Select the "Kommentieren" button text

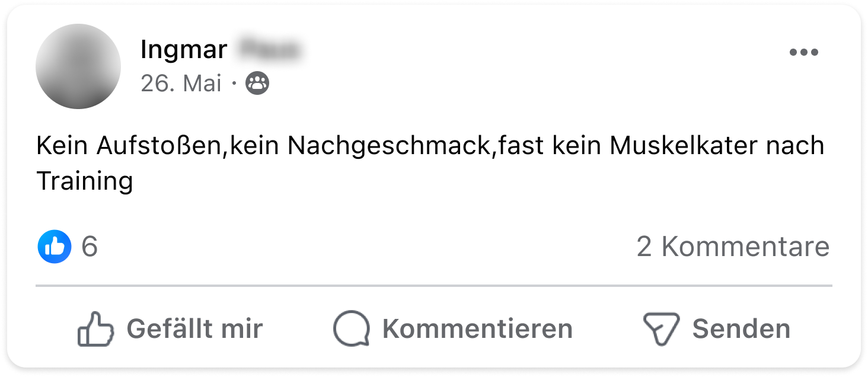(x=477, y=329)
